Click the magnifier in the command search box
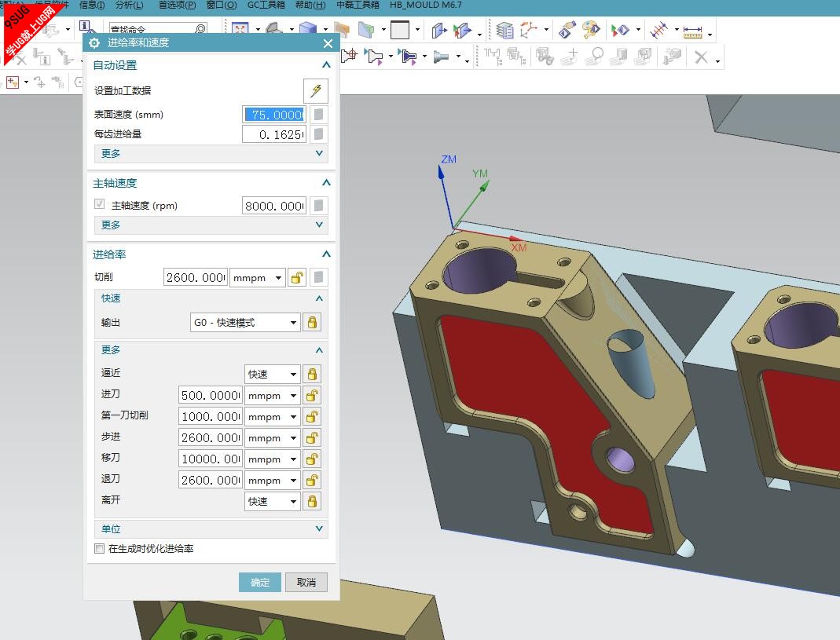Viewport: 840px width, 640px height. click(x=200, y=29)
